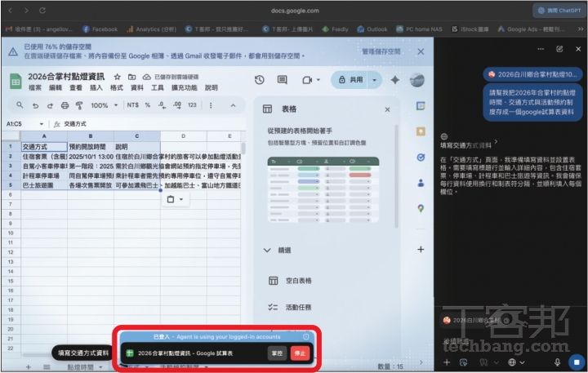Open the 編輯 menu
This screenshot has width=588, height=373.
click(56, 87)
